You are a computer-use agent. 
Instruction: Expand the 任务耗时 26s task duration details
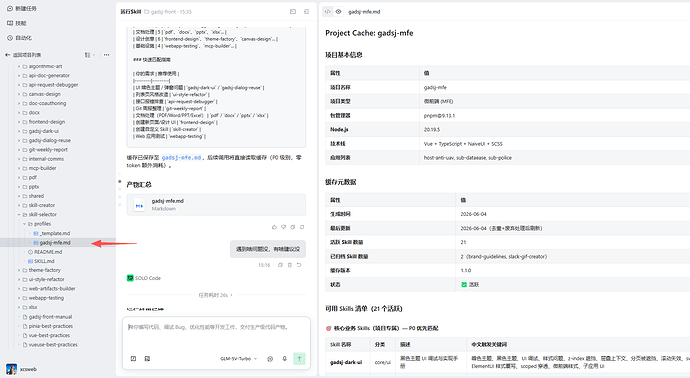click(x=216, y=295)
